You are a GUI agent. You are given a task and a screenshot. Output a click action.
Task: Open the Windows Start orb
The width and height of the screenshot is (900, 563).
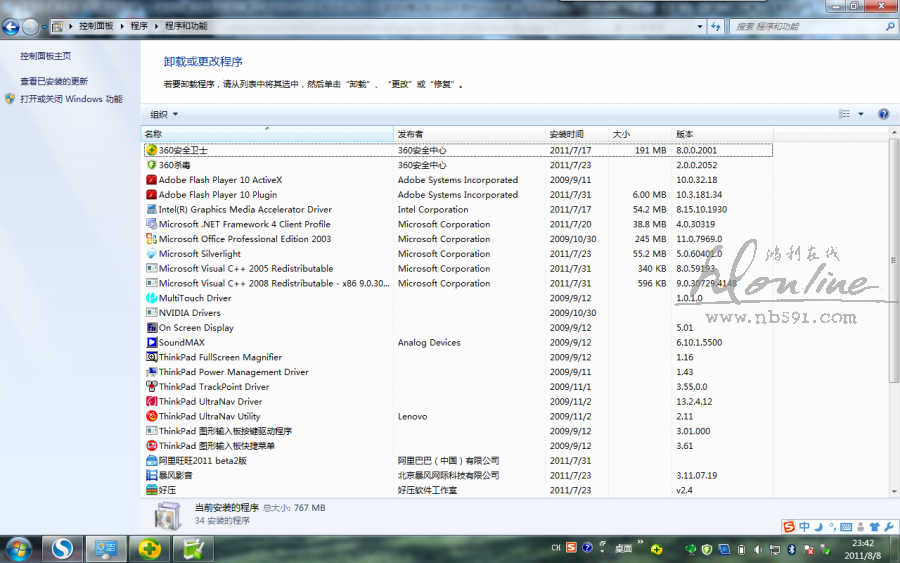tap(18, 548)
